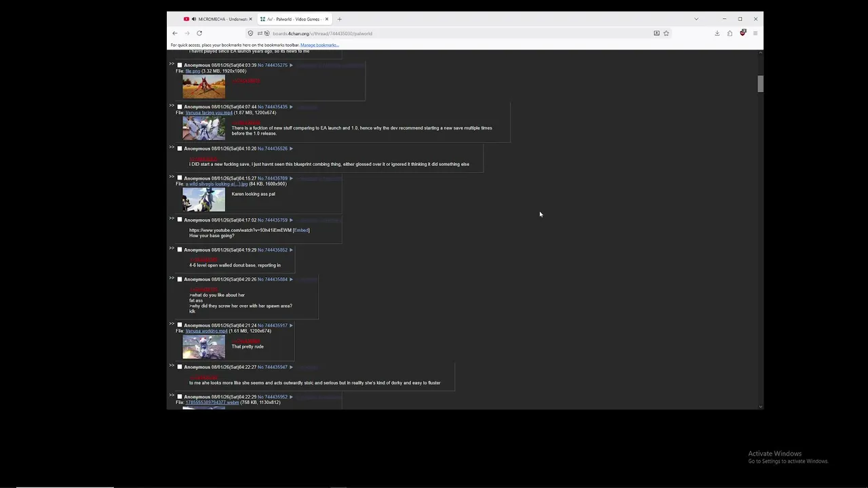The image size is (868, 488).
Task: Tick the checkbox for post No.744435435
Action: pyautogui.click(x=180, y=107)
